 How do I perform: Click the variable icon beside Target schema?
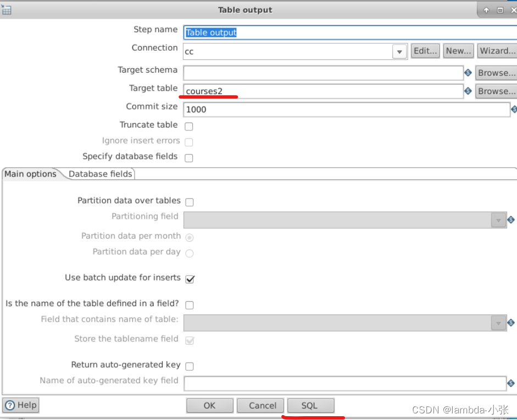468,73
